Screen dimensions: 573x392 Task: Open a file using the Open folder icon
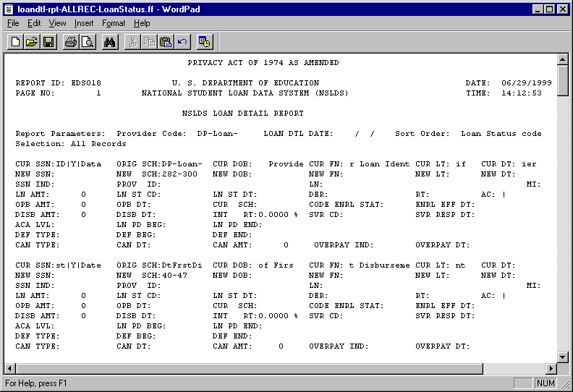click(32, 42)
